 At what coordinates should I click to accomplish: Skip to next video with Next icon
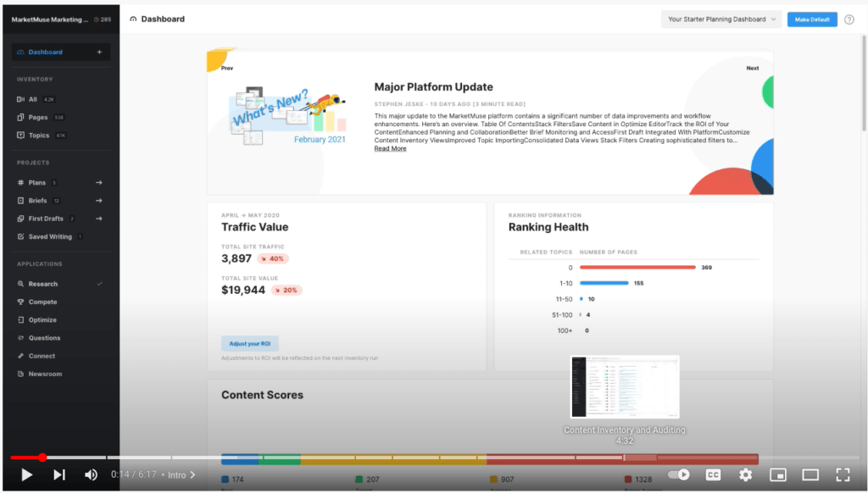pos(59,474)
